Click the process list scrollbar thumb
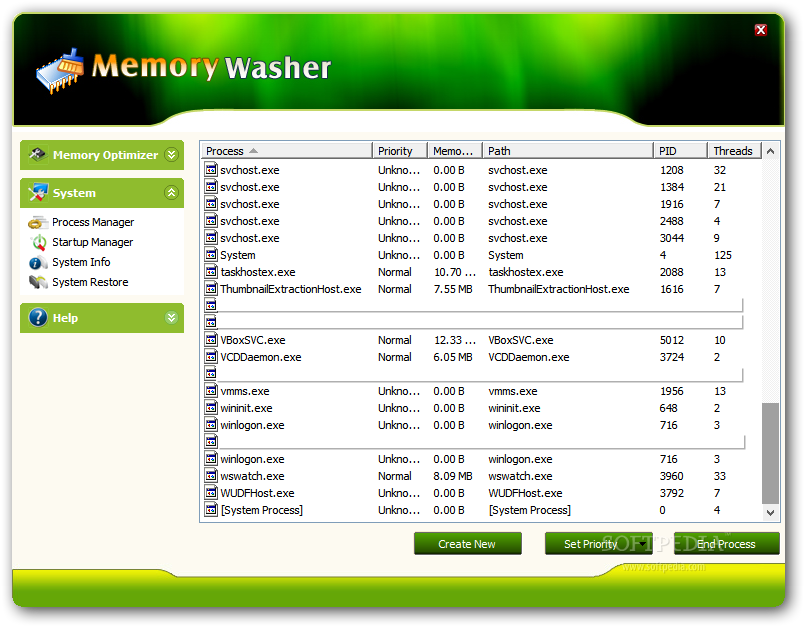Image resolution: width=805 pixels, height=627 pixels. point(770,453)
